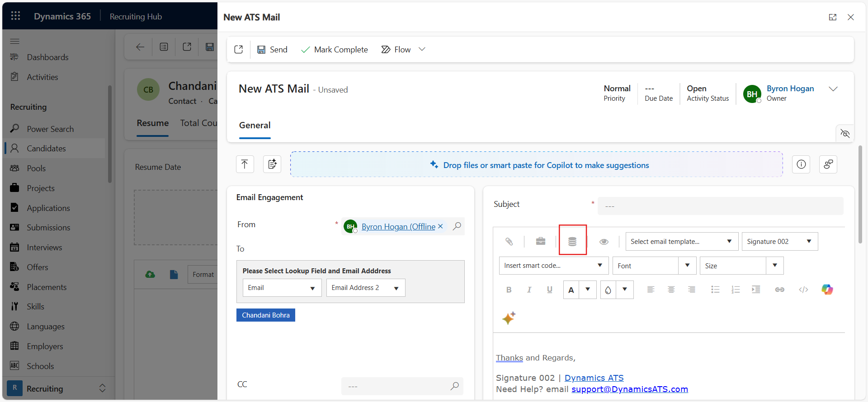Open the Email Address 2 dropdown
The image size is (868, 402).
[x=366, y=288]
